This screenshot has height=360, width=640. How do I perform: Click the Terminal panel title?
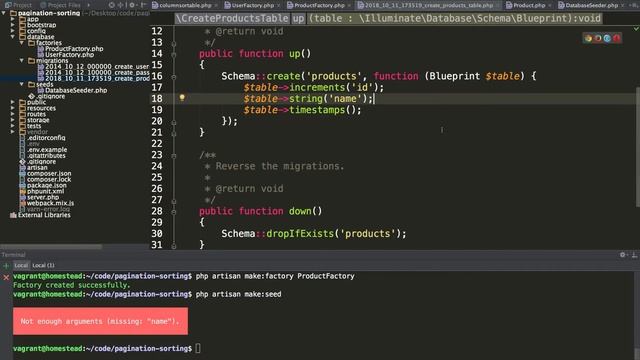point(13,255)
